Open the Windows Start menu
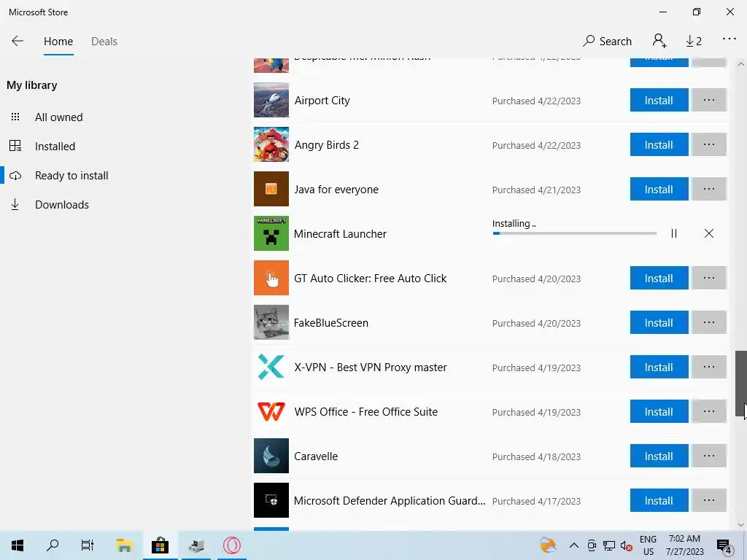 [x=18, y=545]
